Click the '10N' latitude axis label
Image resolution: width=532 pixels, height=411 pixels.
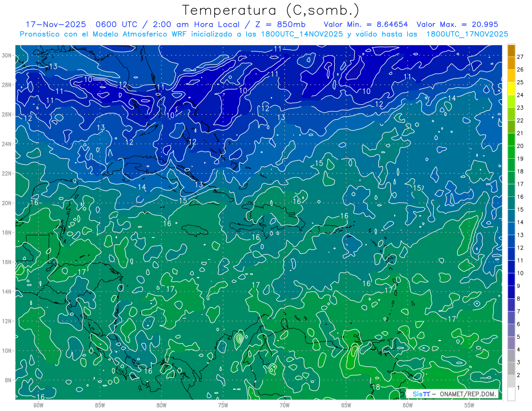7,350
